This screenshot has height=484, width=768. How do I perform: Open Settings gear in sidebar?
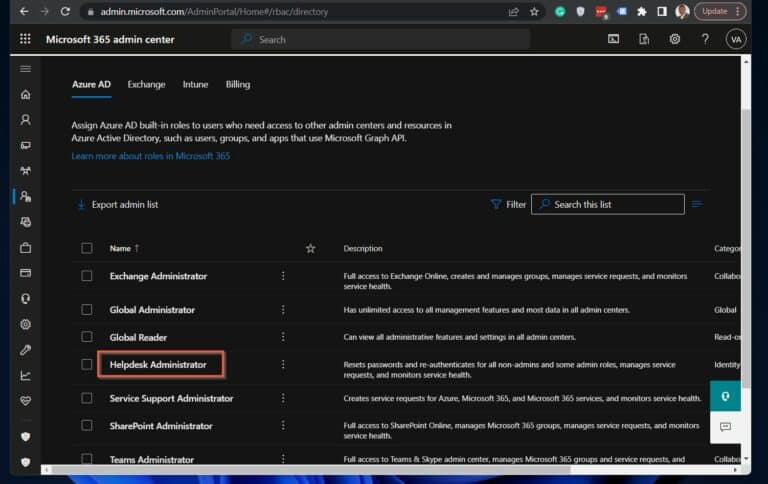click(x=25, y=324)
